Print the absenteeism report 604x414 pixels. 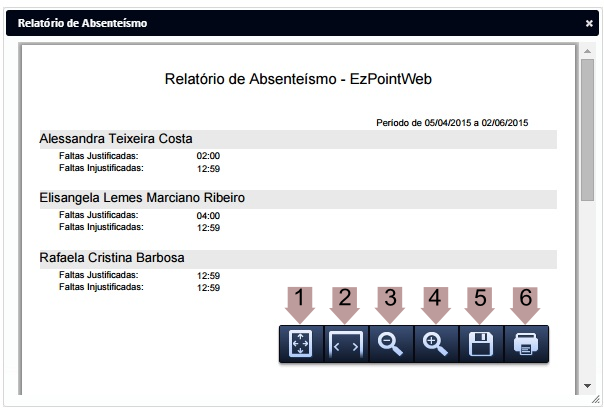[x=525, y=344]
